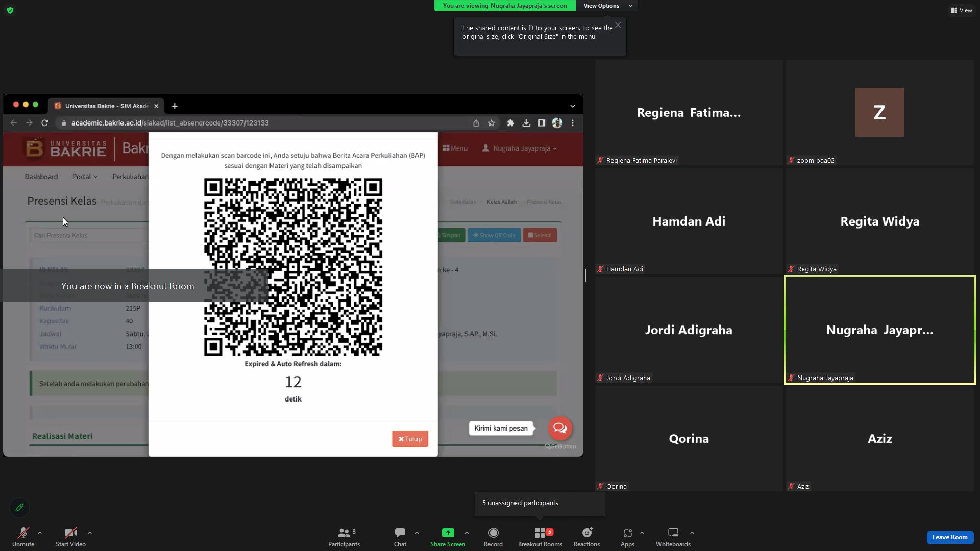Open the Chat panel
The width and height of the screenshot is (980, 551).
(400, 537)
